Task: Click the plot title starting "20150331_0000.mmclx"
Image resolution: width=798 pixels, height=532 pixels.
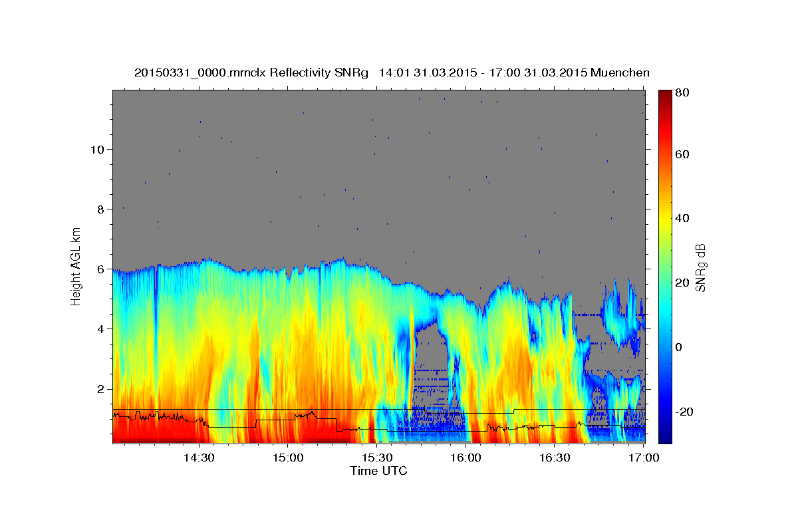Action: click(x=392, y=72)
